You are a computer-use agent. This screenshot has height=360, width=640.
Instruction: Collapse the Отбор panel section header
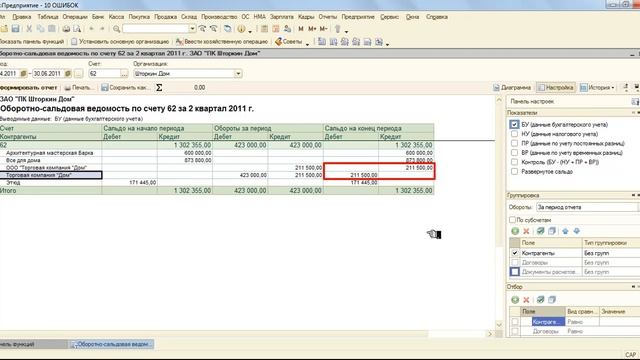(x=634, y=287)
